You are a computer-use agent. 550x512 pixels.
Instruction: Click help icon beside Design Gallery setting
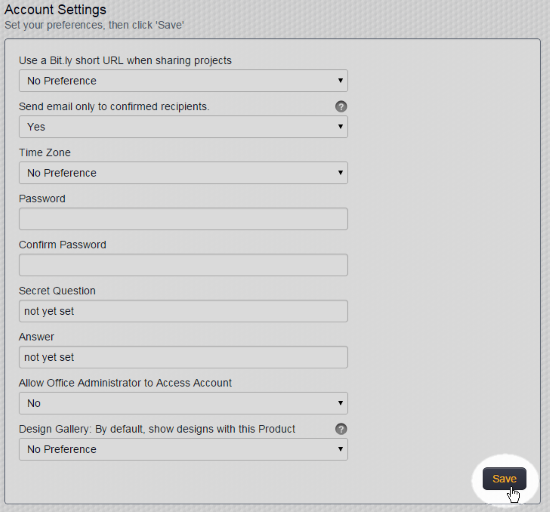(341, 429)
